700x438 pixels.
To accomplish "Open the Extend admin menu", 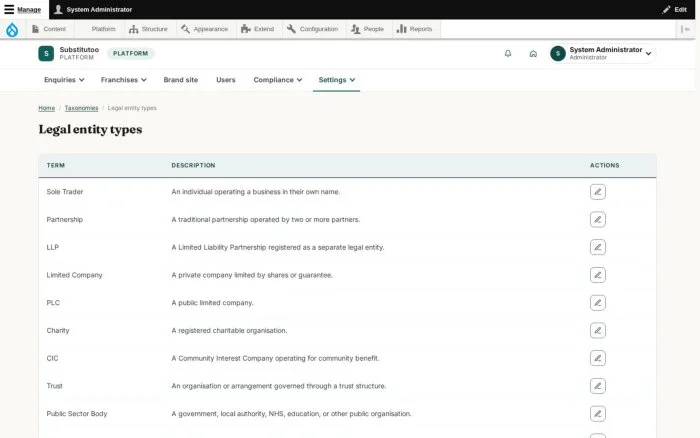I will [x=258, y=29].
